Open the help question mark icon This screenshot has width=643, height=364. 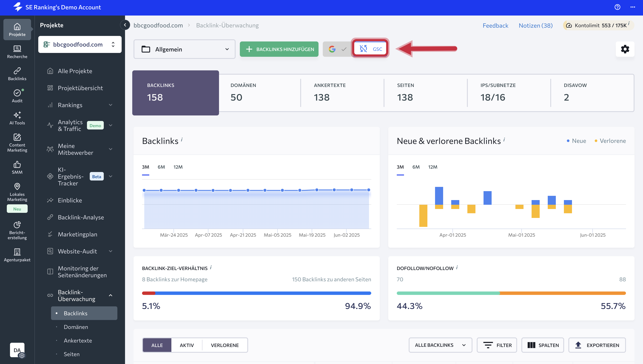617,7
